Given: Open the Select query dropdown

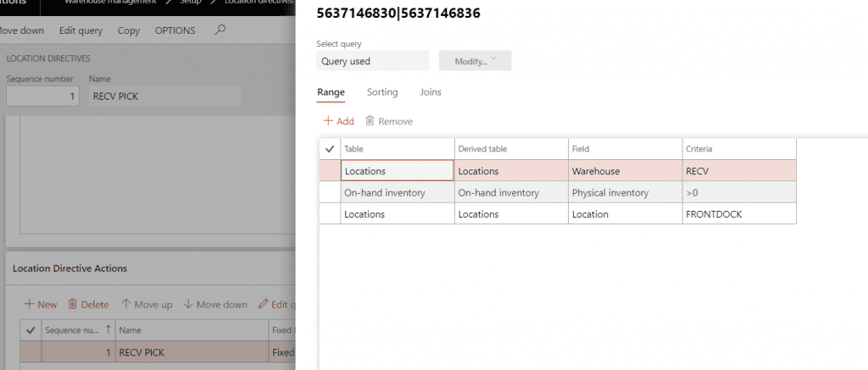Looking at the screenshot, I should 372,61.
